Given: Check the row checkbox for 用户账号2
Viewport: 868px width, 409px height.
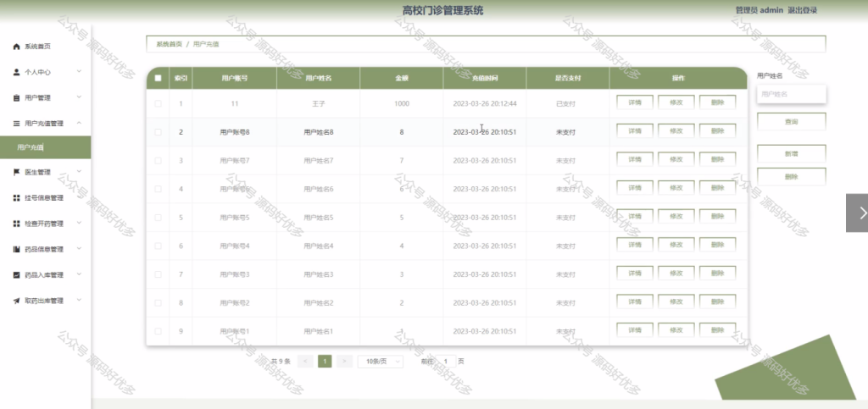Looking at the screenshot, I should [158, 303].
